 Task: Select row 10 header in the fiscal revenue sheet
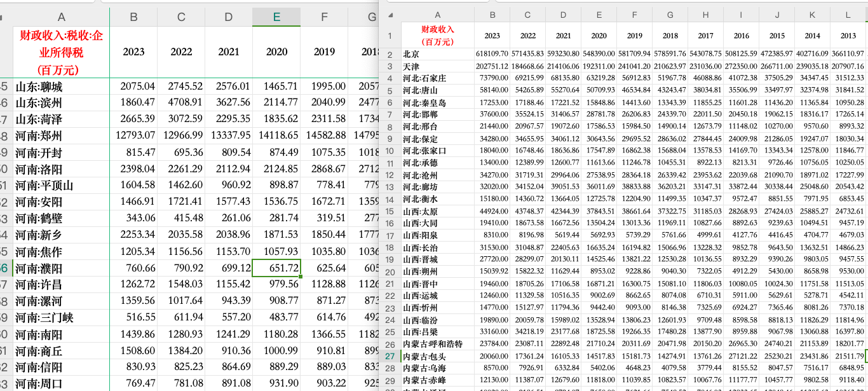tap(390, 151)
